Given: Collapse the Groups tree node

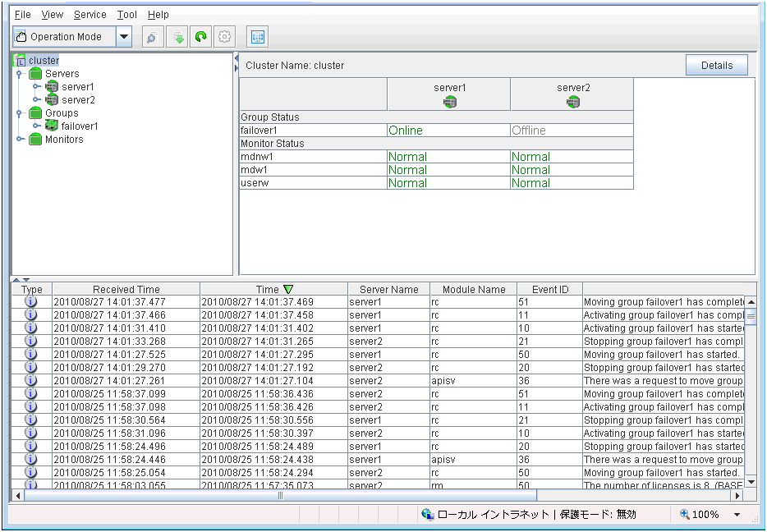Looking at the screenshot, I should coord(19,113).
